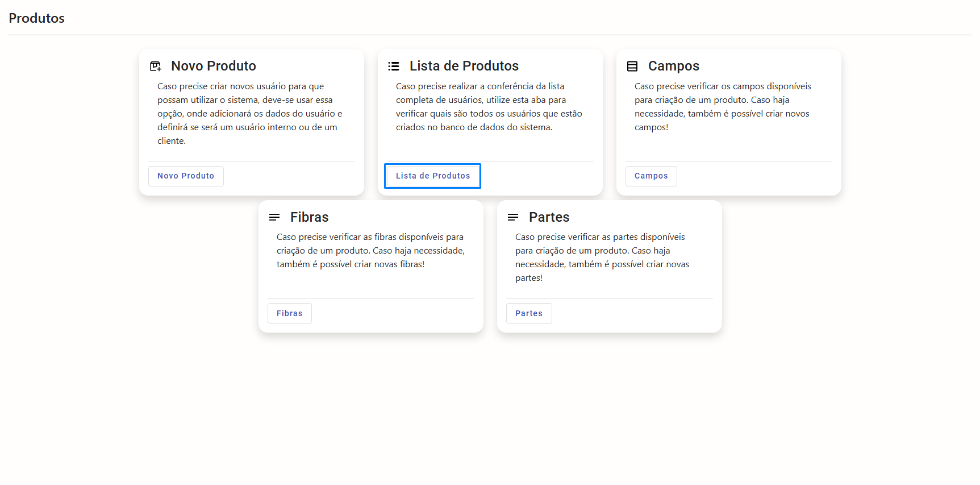
Task: Click the Novo Produto card description text
Action: click(x=250, y=114)
